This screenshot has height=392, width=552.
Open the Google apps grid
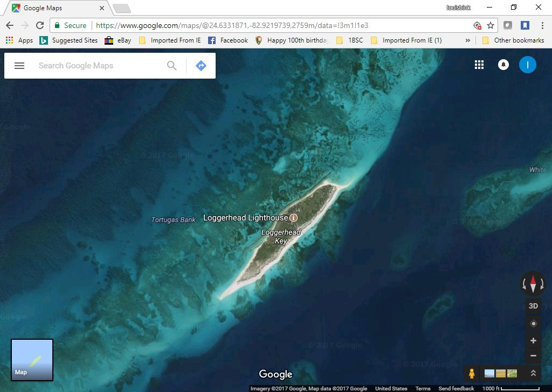coord(479,65)
